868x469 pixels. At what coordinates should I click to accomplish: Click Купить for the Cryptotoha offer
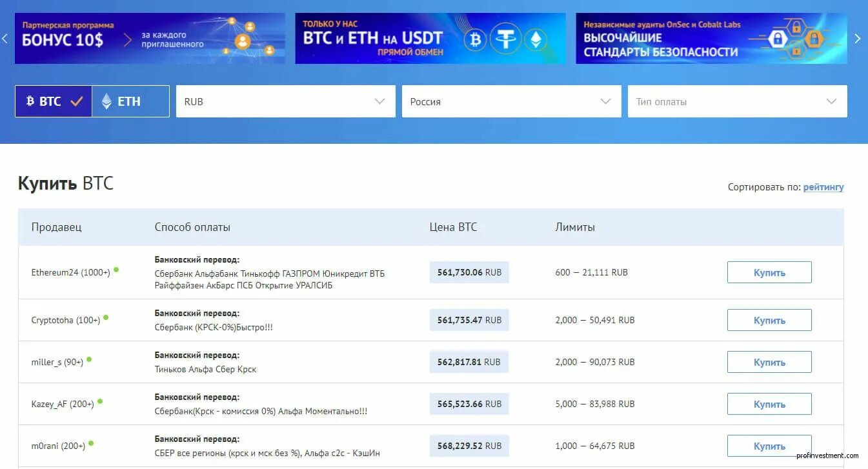(x=769, y=320)
